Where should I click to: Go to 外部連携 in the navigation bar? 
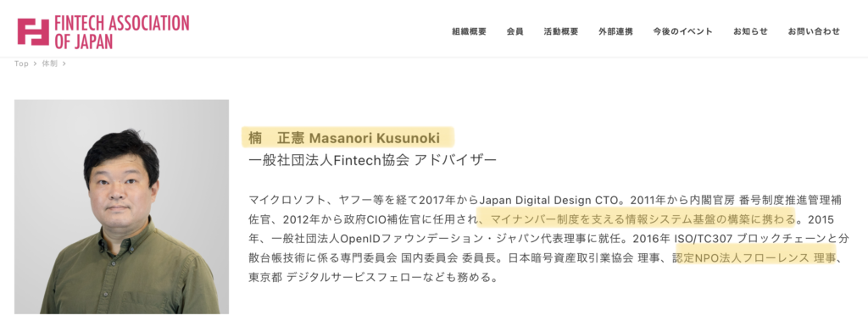[615, 31]
